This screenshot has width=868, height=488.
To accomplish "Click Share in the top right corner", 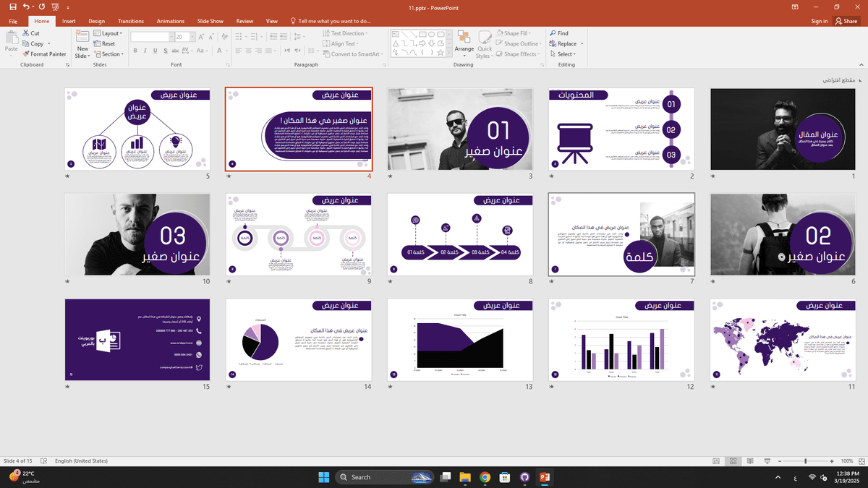I will (x=846, y=21).
